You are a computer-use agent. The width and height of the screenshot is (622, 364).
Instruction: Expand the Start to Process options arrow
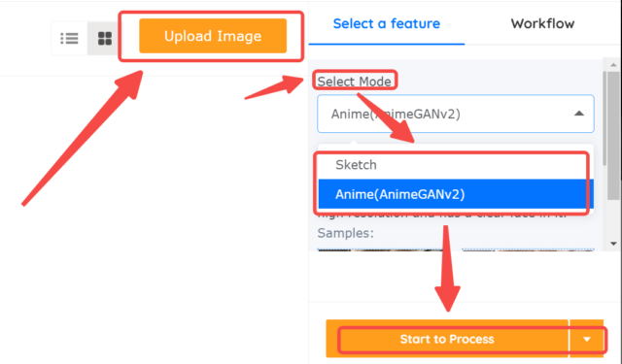pyautogui.click(x=587, y=339)
